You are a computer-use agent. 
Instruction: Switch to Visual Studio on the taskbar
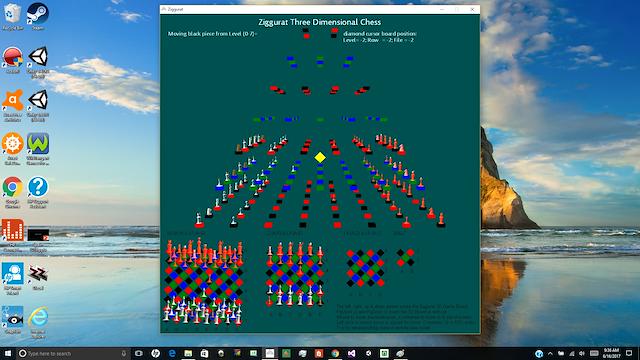351,353
